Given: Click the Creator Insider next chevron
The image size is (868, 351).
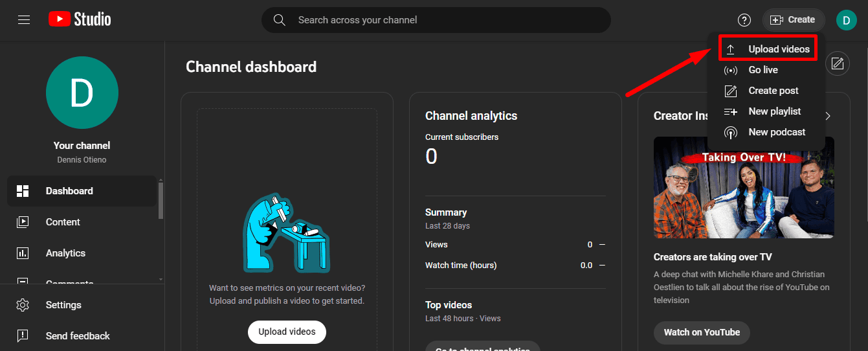Looking at the screenshot, I should pyautogui.click(x=828, y=116).
